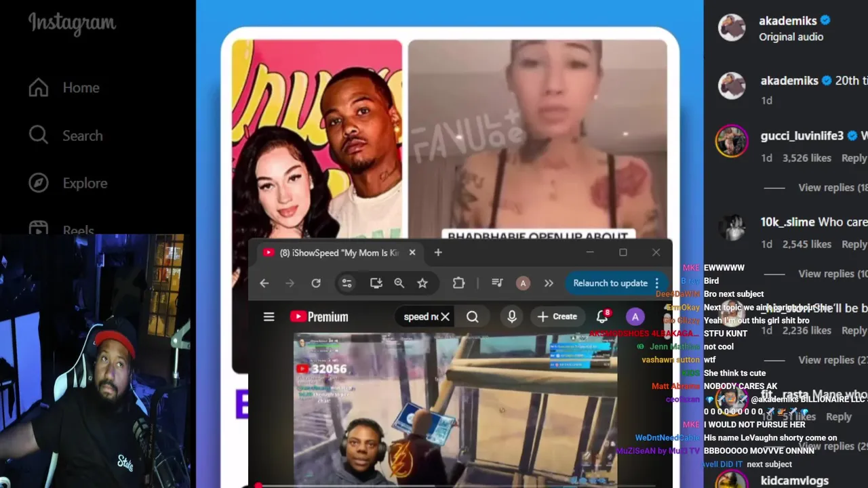Open YouTube hamburger guide menu

click(269, 317)
